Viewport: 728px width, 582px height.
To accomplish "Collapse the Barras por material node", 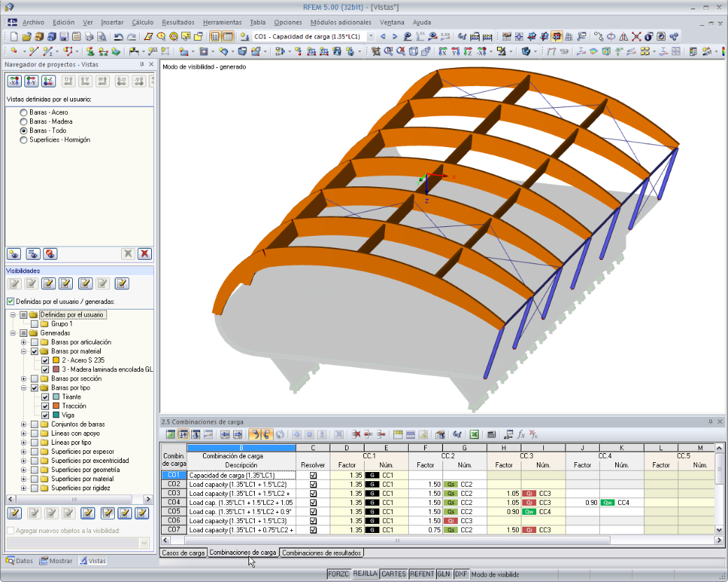I will 24,351.
